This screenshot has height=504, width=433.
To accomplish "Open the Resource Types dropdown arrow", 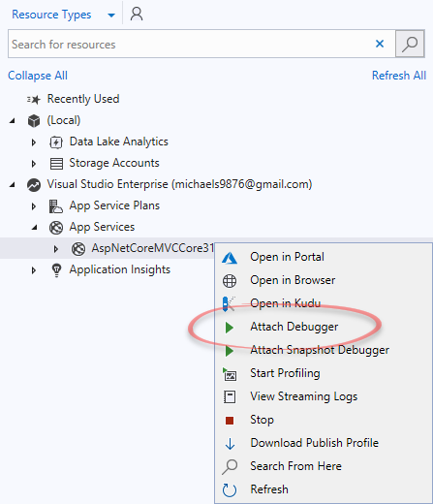I will coord(111,16).
